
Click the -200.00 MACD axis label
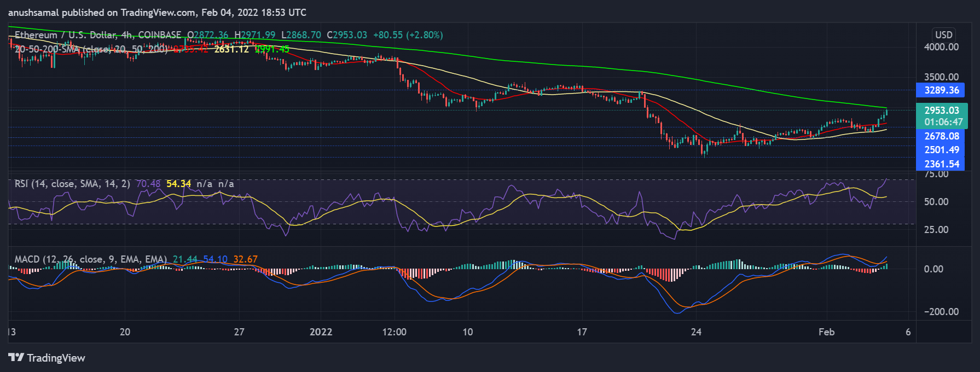[941, 312]
